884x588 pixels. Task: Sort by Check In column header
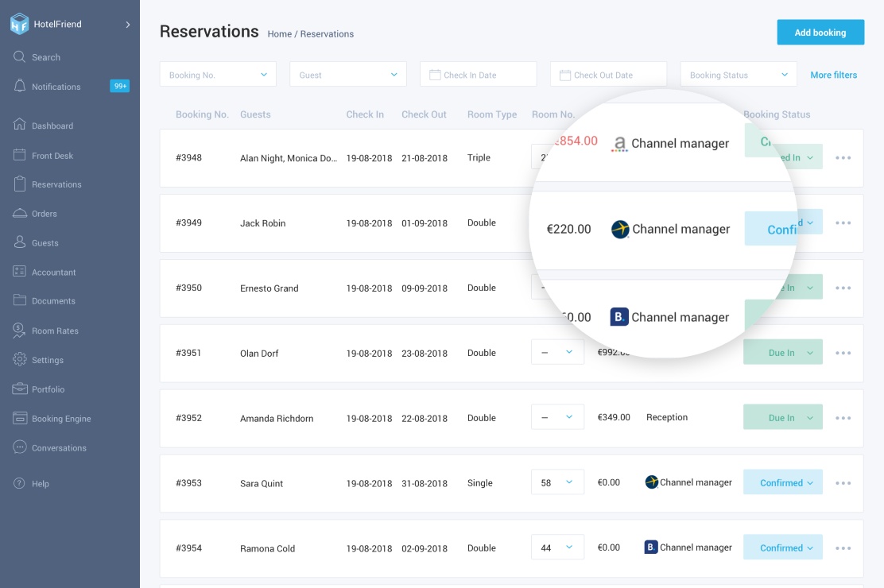(x=365, y=114)
